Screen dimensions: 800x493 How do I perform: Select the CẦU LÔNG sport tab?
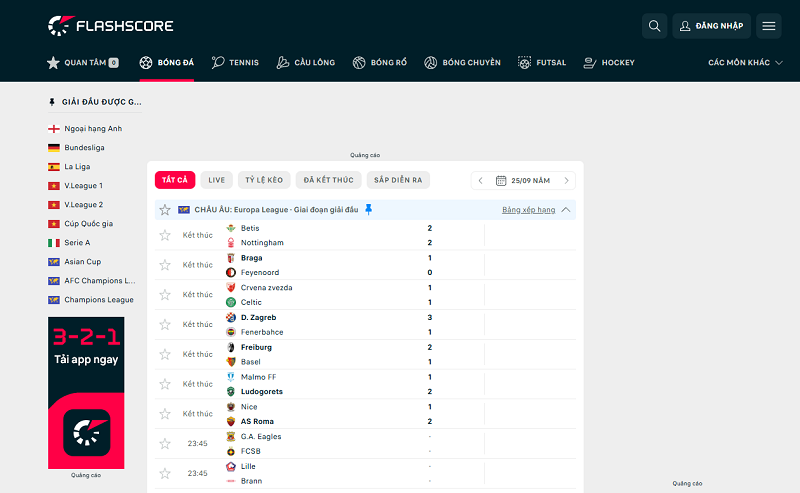pos(306,63)
